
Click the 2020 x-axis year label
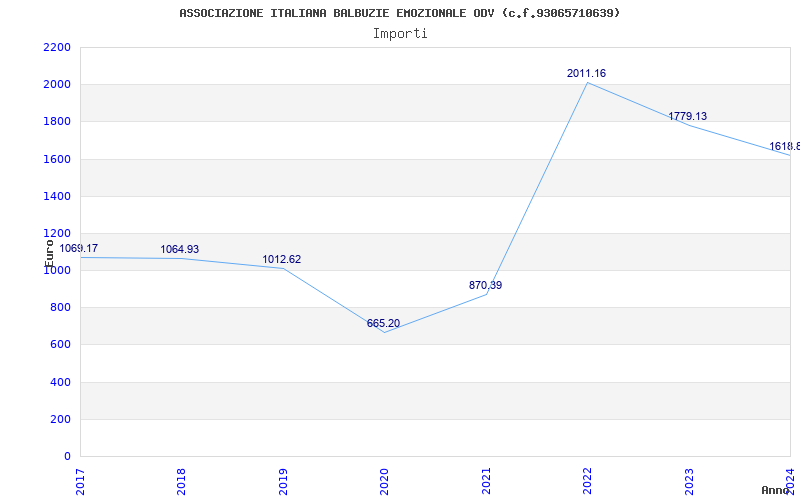(x=385, y=482)
